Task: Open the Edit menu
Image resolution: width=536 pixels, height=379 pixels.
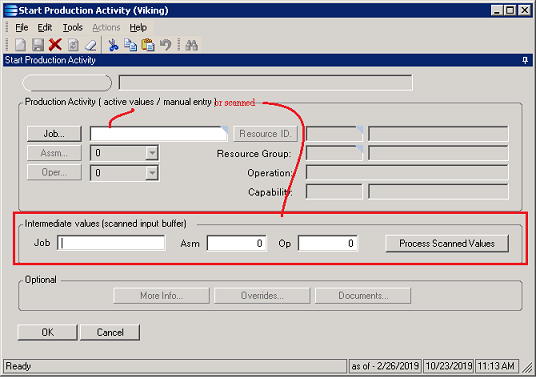Action: point(45,27)
